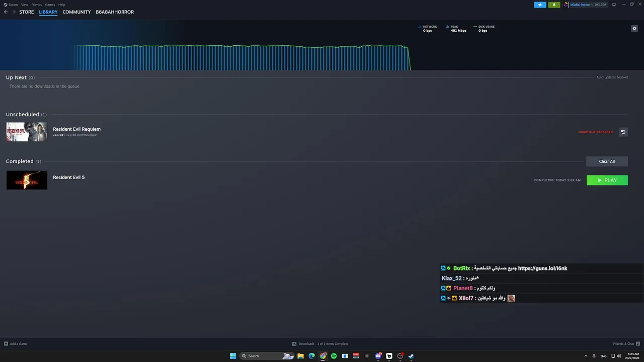The width and height of the screenshot is (644, 362).
Task: Open Microsoft Edge from taskbar
Action: coord(311,356)
